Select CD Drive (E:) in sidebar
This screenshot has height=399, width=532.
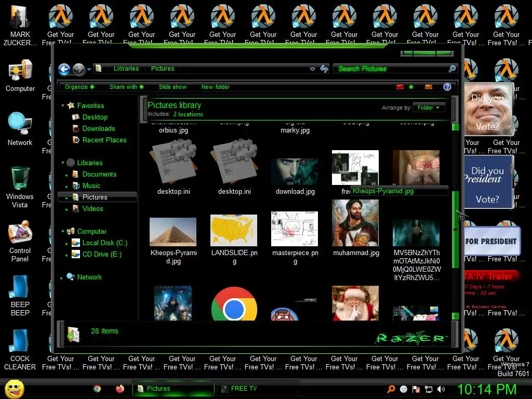pyautogui.click(x=102, y=254)
